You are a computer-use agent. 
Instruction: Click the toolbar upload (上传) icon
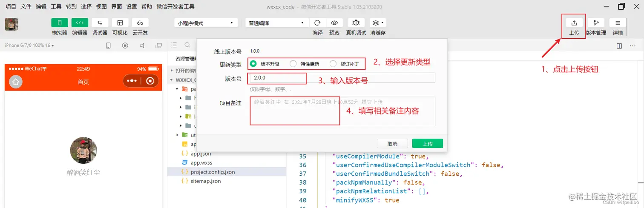coord(574,23)
